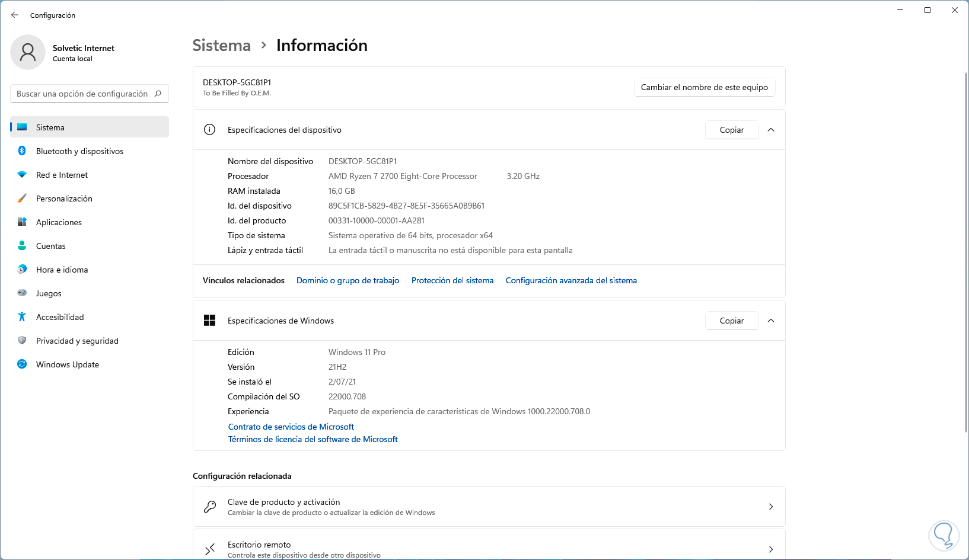Select the Accesibilidad figure icon
This screenshot has height=560, width=969.
[22, 317]
